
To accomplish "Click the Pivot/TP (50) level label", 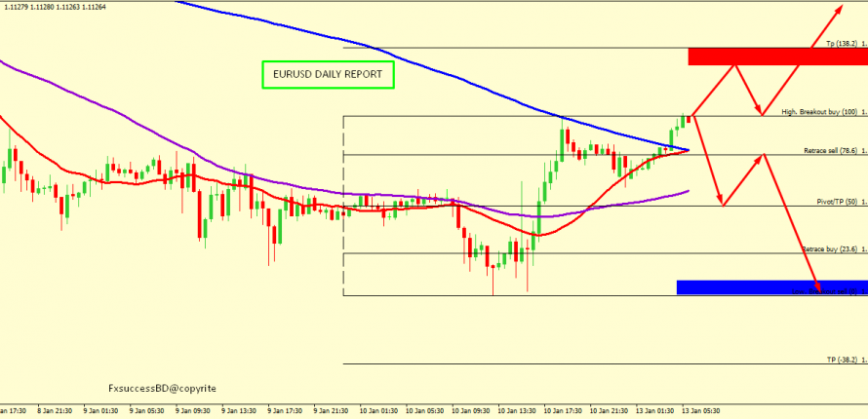I will click(839, 201).
